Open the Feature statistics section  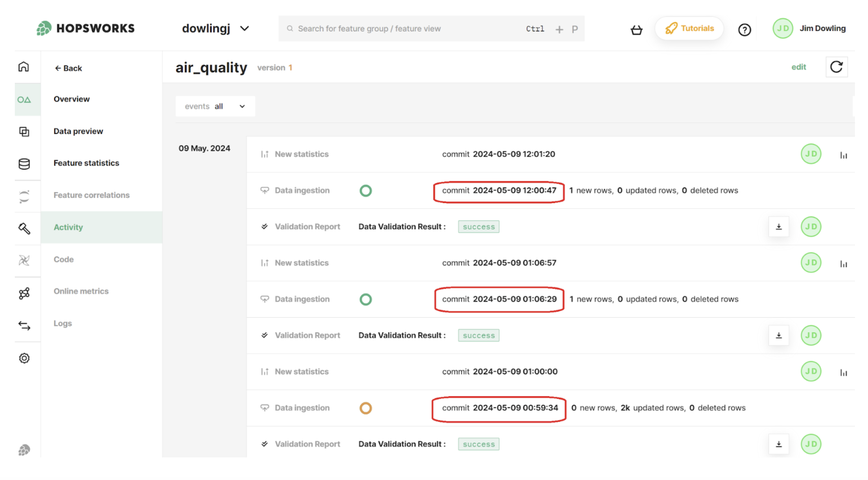86,163
